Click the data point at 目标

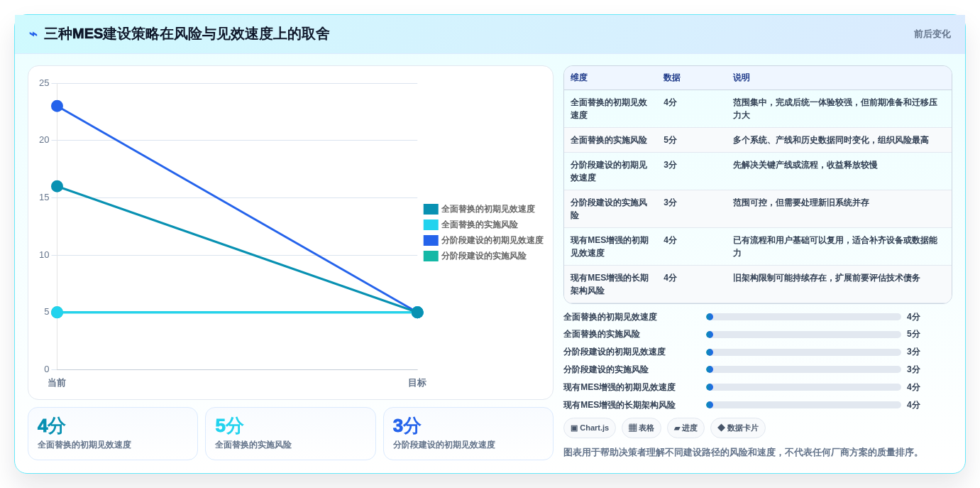coord(417,312)
